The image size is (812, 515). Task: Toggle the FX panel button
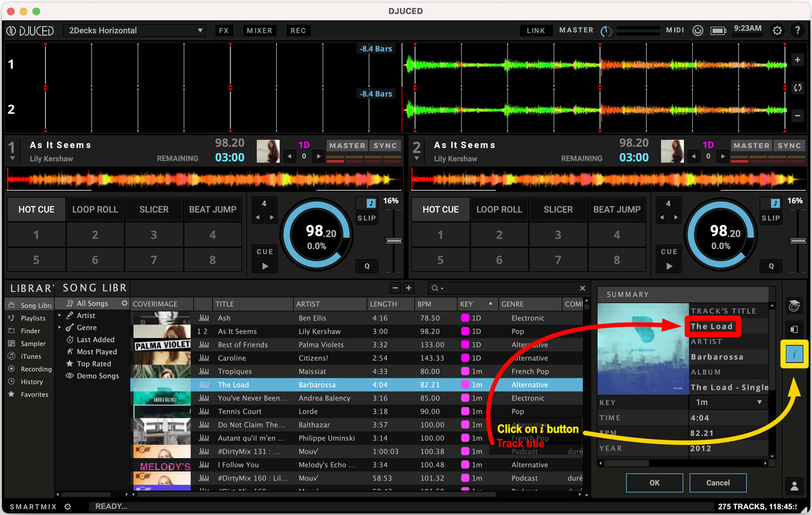[x=224, y=30]
